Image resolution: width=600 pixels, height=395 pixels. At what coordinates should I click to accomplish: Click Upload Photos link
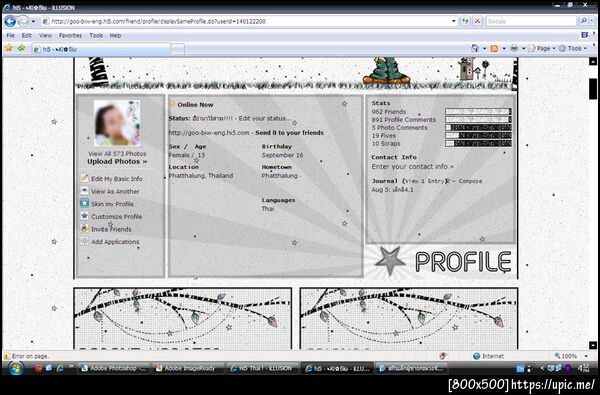tap(117, 162)
